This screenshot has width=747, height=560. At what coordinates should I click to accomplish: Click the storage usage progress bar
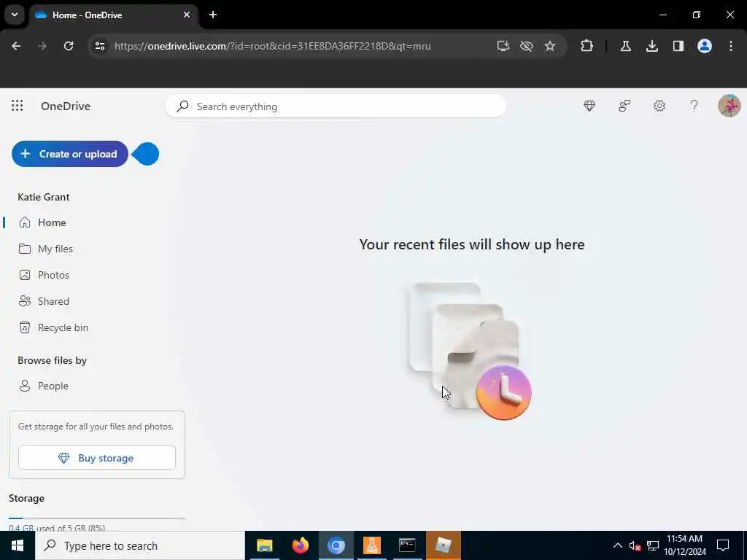pos(97,518)
